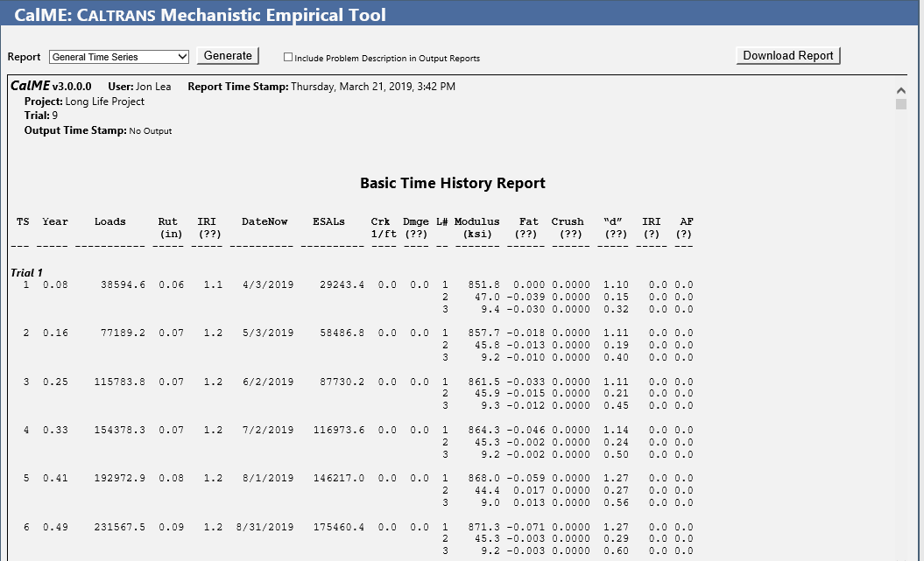Image resolution: width=924 pixels, height=561 pixels.
Task: Click the vertical scrollbar thumb
Action: pos(900,105)
